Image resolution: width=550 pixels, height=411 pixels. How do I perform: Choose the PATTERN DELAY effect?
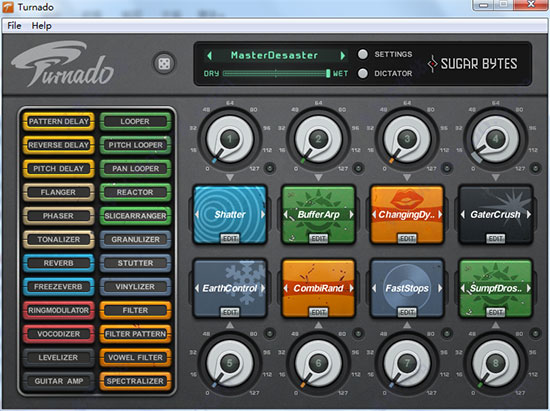pyautogui.click(x=59, y=121)
